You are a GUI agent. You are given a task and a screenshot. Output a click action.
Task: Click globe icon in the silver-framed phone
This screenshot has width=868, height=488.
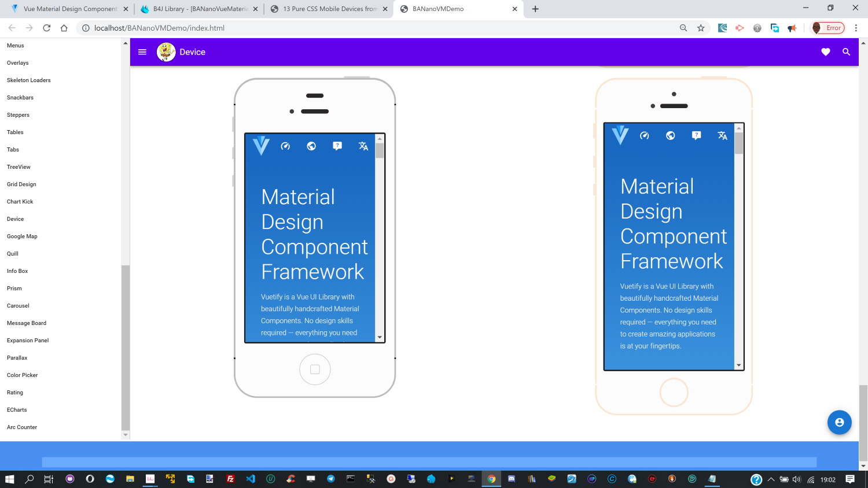click(x=311, y=146)
